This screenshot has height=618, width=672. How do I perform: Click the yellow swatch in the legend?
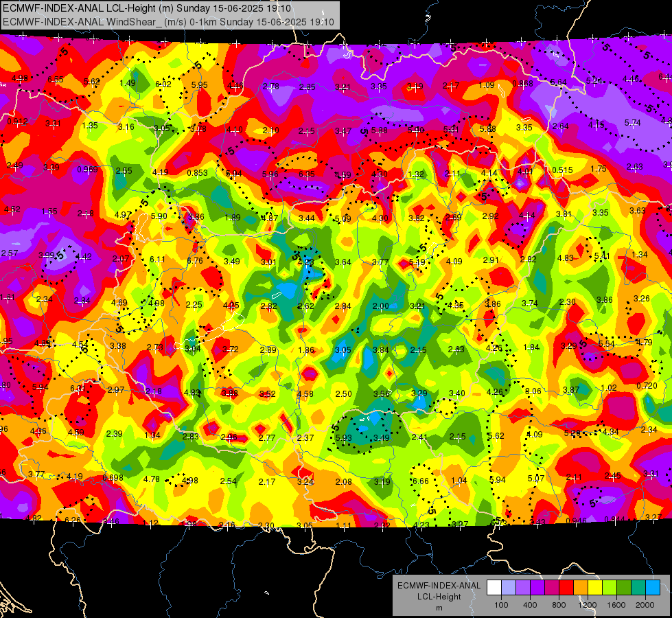click(595, 588)
